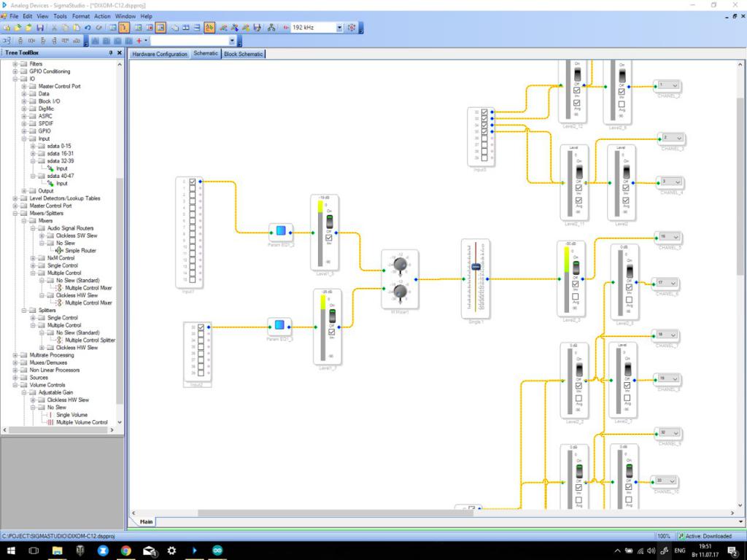Switch to the Hardware Configuration tab
Viewport: 747px width, 560px height.
coord(160,54)
